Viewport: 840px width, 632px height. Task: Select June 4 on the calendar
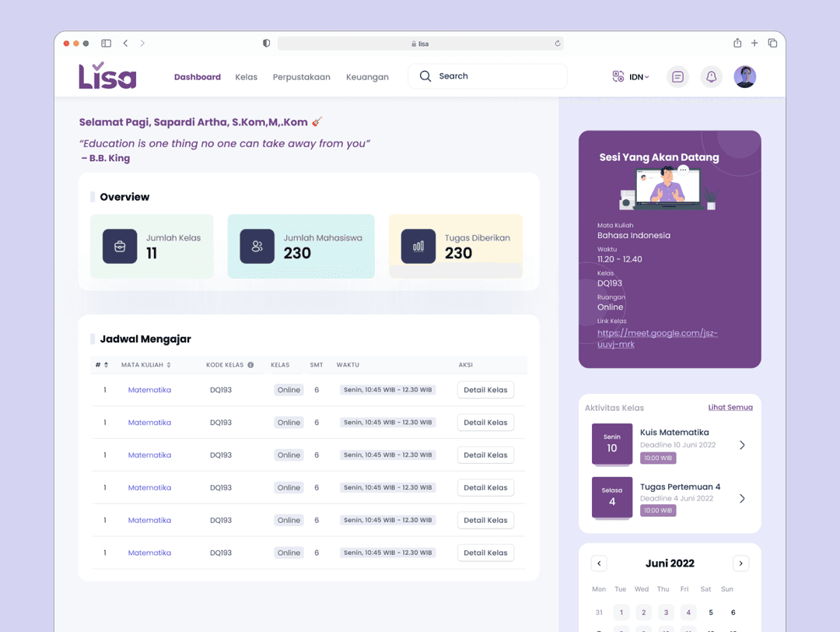(x=688, y=613)
